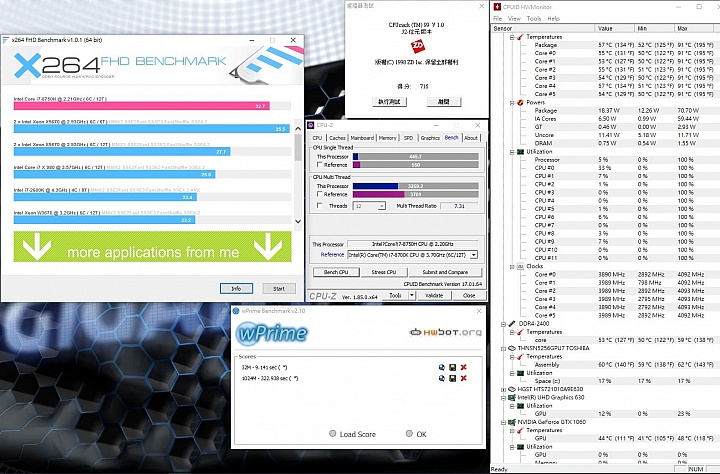This screenshot has height=474, width=720.
Task: Open the About tab in CPU-Z
Action: 471,138
